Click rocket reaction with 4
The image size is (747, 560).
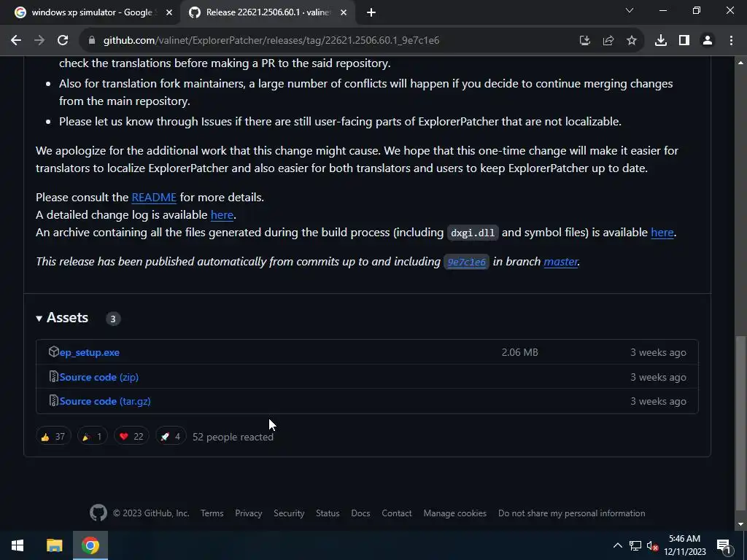point(171,437)
